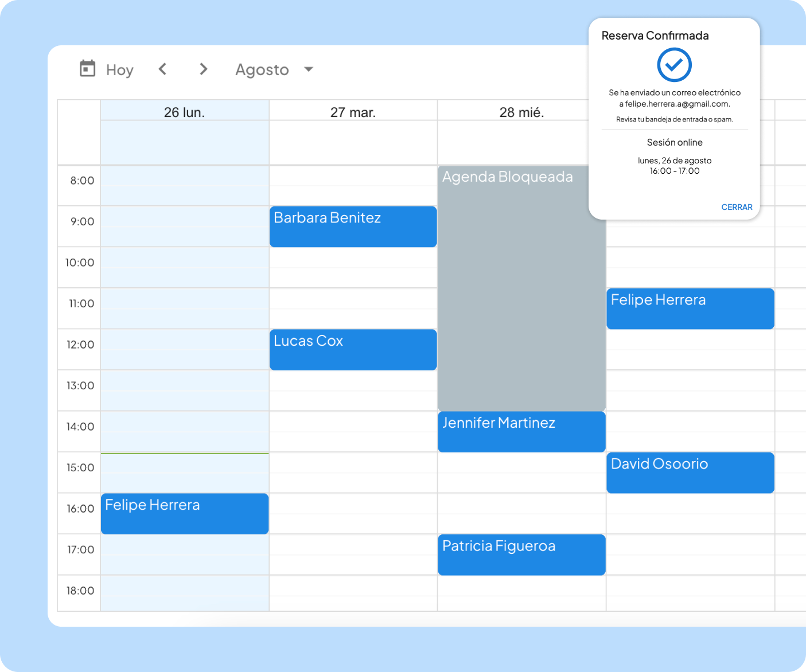Viewport: 806px width, 672px height.
Task: Select the 27 mar day header
Action: pyautogui.click(x=353, y=112)
